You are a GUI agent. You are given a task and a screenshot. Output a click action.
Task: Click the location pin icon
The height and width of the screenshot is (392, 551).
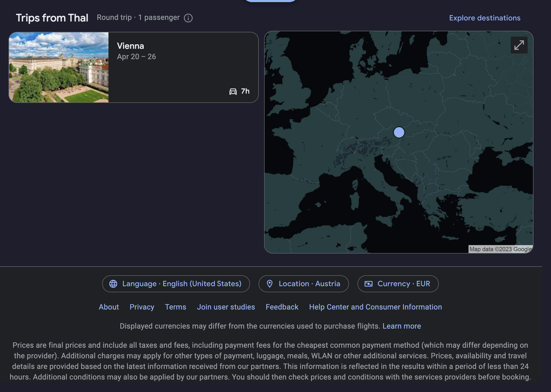270,284
